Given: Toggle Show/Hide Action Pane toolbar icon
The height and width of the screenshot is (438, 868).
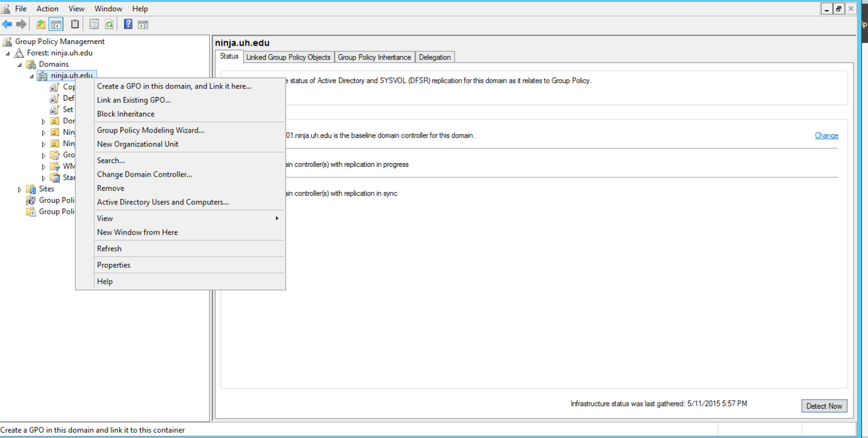Looking at the screenshot, I should [143, 24].
